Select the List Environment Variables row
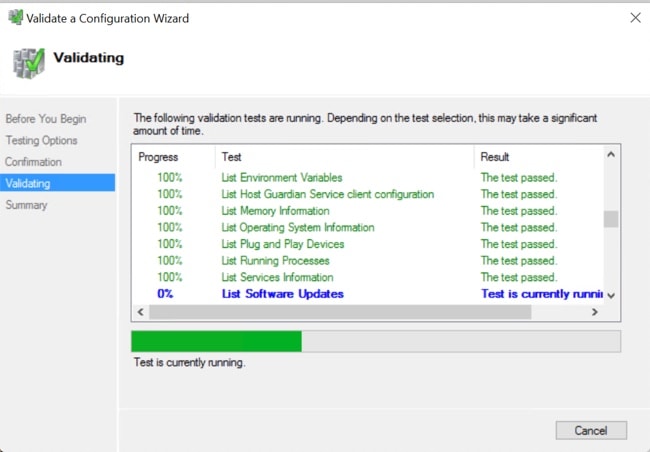The width and height of the screenshot is (650, 452). pyautogui.click(x=368, y=177)
